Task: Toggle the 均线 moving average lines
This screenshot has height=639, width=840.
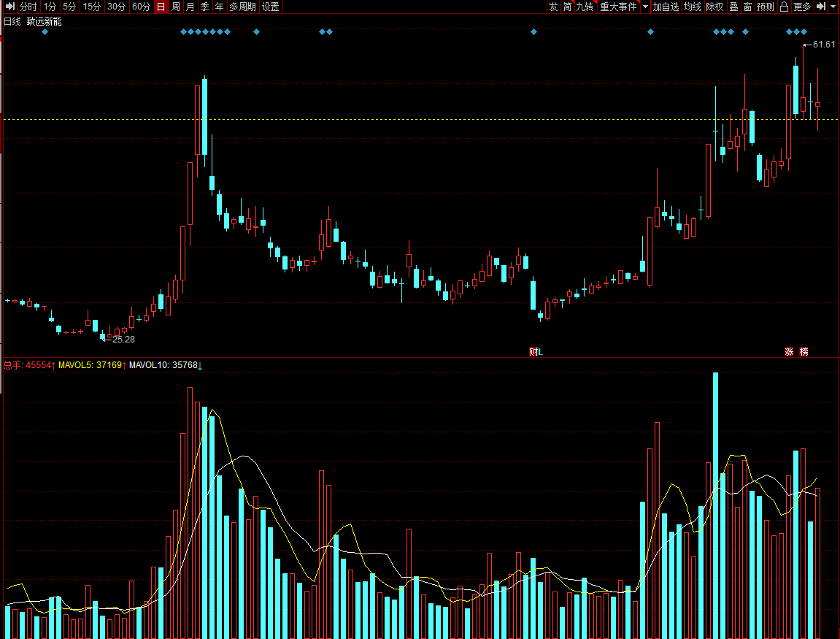Action: [x=692, y=7]
